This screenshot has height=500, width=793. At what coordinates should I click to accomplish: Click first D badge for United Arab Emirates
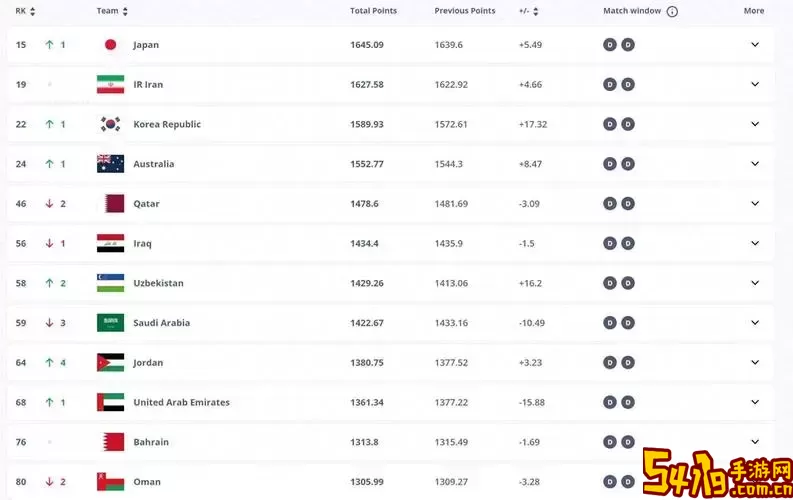coord(610,402)
